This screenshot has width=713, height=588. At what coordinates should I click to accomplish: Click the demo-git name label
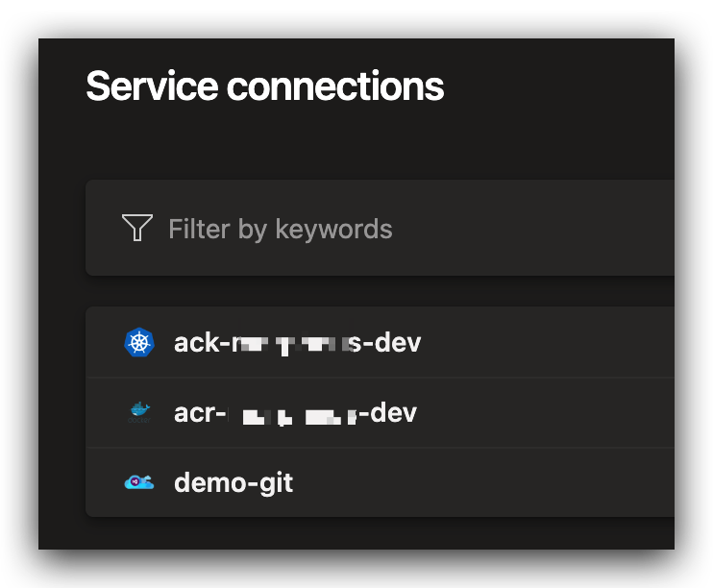click(x=234, y=482)
